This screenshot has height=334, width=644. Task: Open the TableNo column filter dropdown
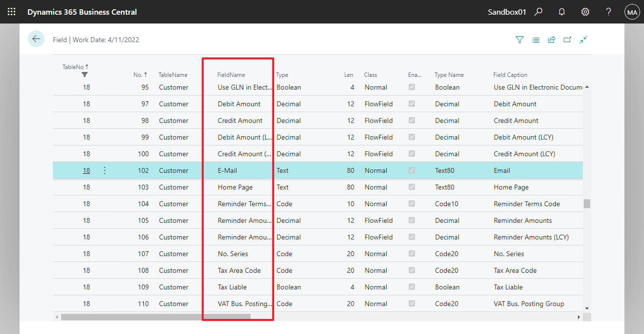pos(84,74)
